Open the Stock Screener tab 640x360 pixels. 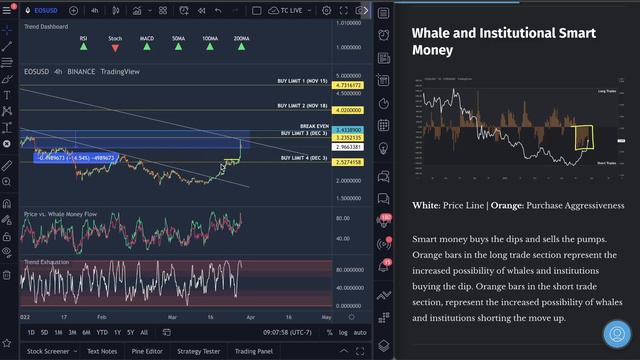click(48, 351)
